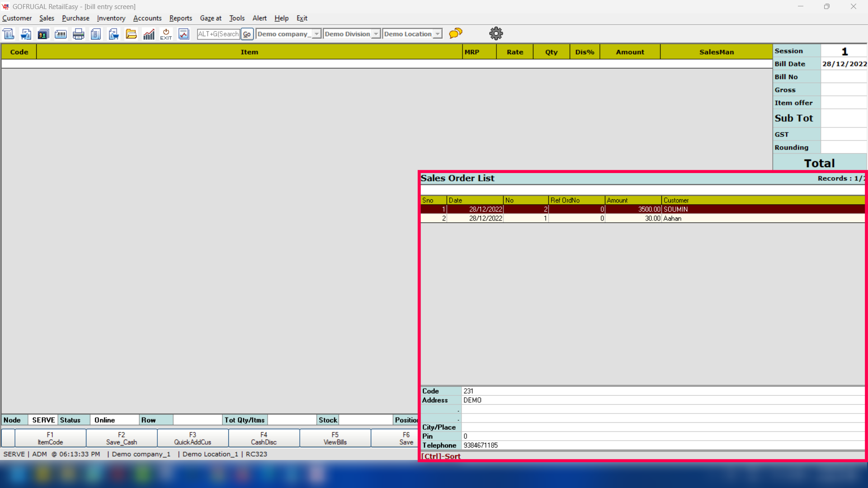Open settings gear icon in toolbar
The height and width of the screenshot is (488, 868).
(x=496, y=33)
